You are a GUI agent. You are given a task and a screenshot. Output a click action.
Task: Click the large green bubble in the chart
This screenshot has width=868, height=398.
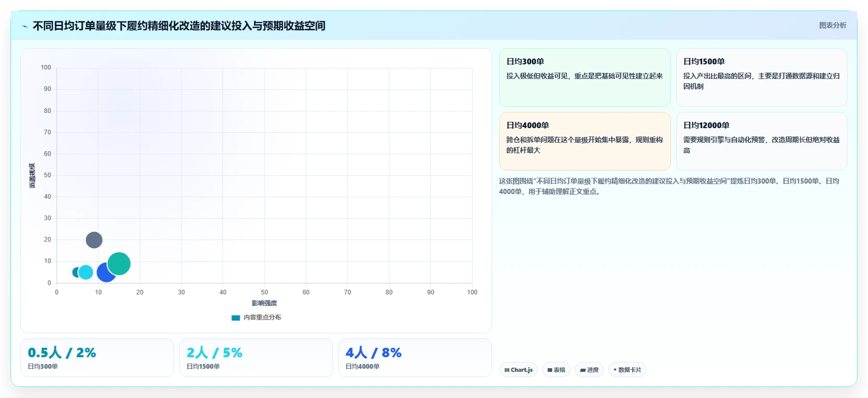(119, 264)
